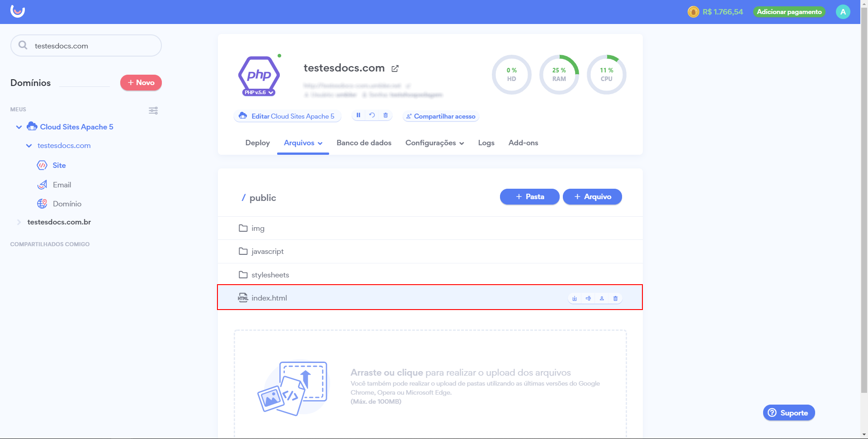Image resolution: width=868 pixels, height=439 pixels.
Task: Open permissions icon for index.html
Action: [x=602, y=298]
